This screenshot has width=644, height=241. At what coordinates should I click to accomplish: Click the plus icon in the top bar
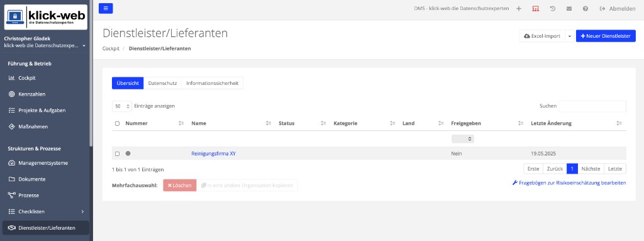pos(519,9)
